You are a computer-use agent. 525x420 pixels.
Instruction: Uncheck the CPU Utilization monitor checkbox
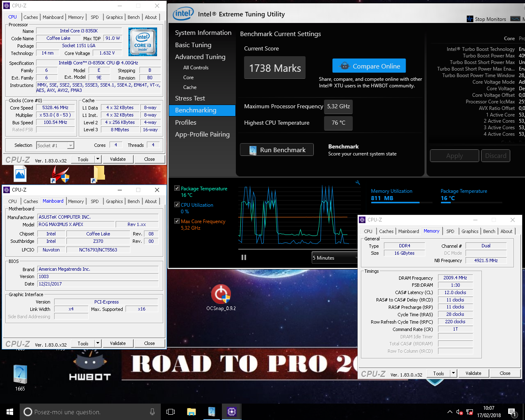coord(177,205)
